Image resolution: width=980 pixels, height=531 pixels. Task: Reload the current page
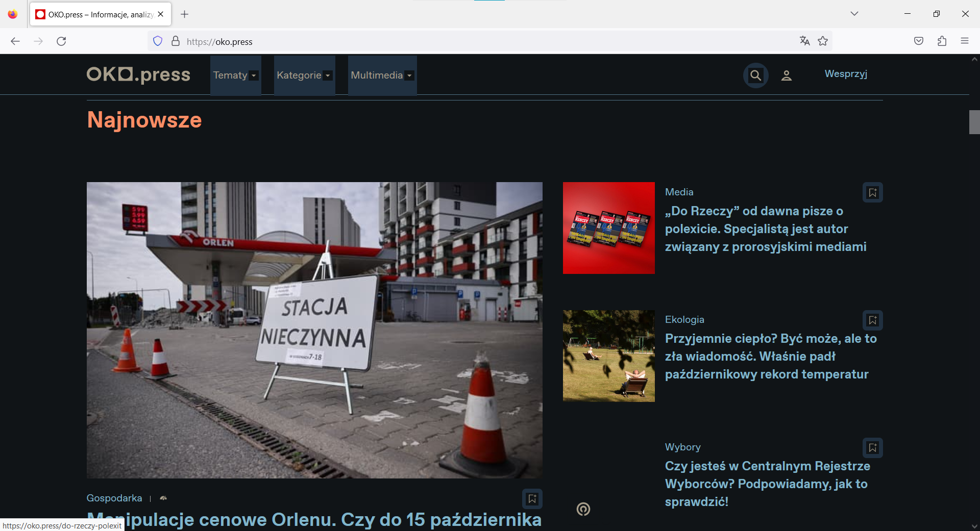(61, 41)
